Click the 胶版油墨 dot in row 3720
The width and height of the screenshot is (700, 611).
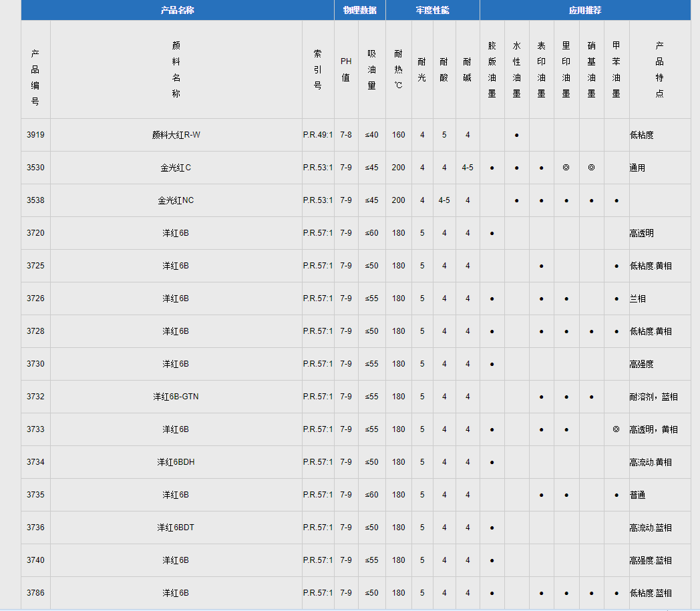[492, 233]
